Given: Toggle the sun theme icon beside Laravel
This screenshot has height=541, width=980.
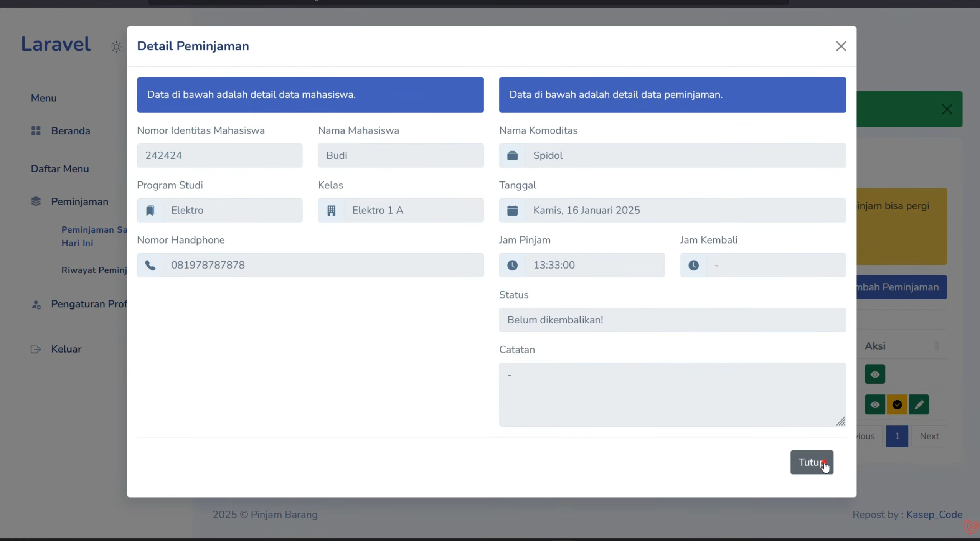Looking at the screenshot, I should (x=116, y=47).
